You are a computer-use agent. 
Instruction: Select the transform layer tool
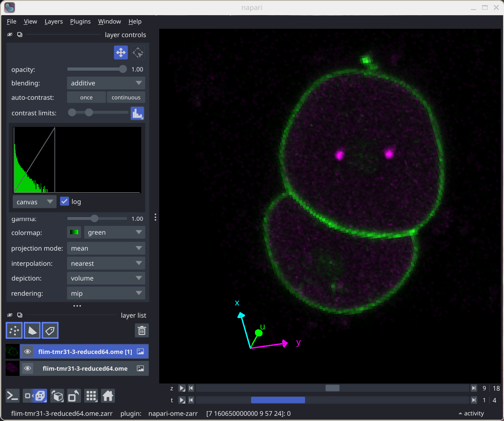[138, 52]
